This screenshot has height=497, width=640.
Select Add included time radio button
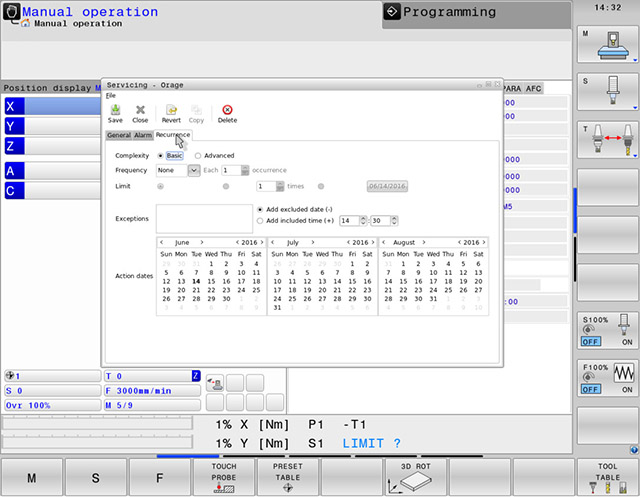[x=260, y=221]
